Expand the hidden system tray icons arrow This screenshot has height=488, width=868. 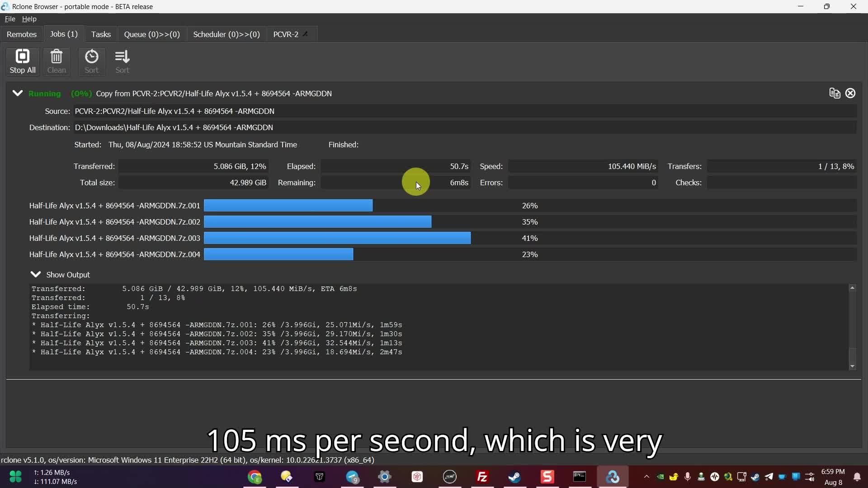click(x=646, y=477)
